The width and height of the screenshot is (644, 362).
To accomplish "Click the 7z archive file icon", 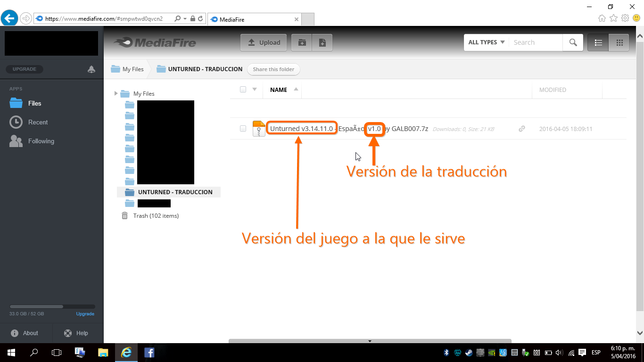I will point(259,129).
